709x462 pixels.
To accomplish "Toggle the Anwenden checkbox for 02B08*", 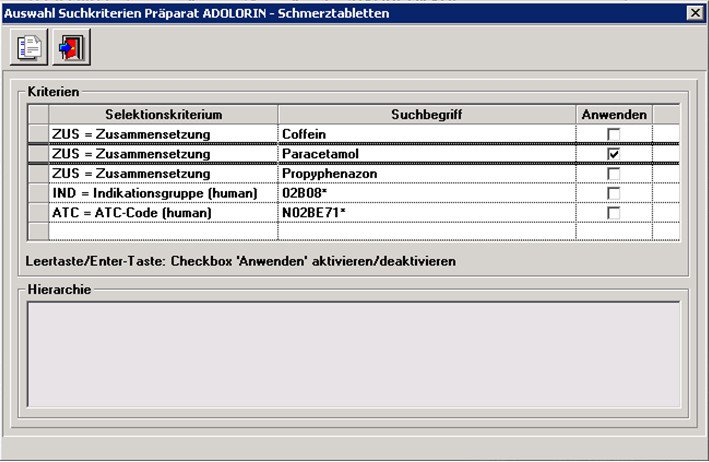I will pos(614,193).
